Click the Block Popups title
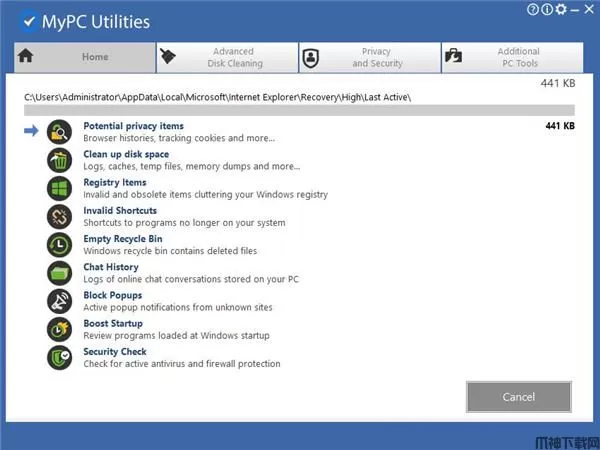The width and height of the screenshot is (600, 450). 113,295
